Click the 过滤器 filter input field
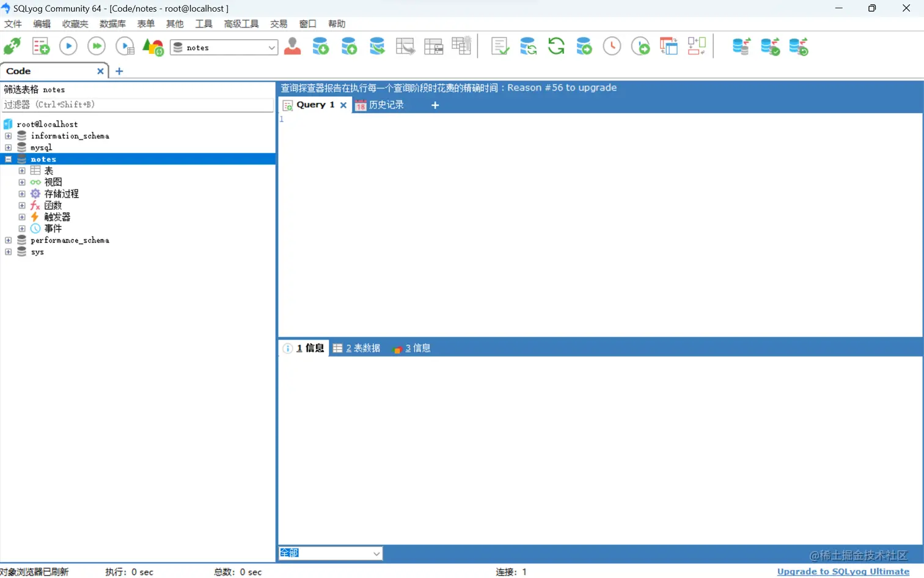 [137, 105]
